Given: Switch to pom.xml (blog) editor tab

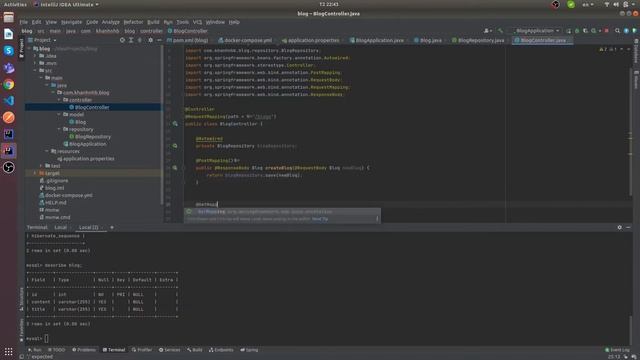Looking at the screenshot, I should click(x=188, y=40).
